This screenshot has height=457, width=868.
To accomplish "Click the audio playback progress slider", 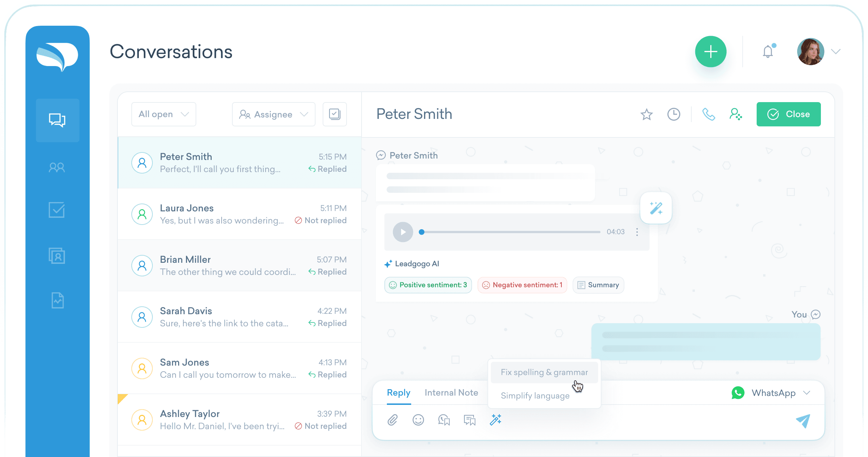I will pyautogui.click(x=510, y=232).
